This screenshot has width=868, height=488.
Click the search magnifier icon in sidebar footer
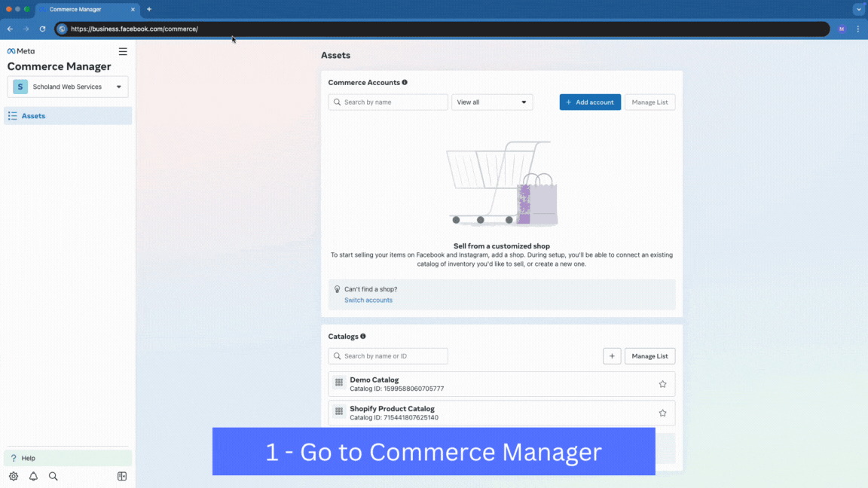pos(53,476)
